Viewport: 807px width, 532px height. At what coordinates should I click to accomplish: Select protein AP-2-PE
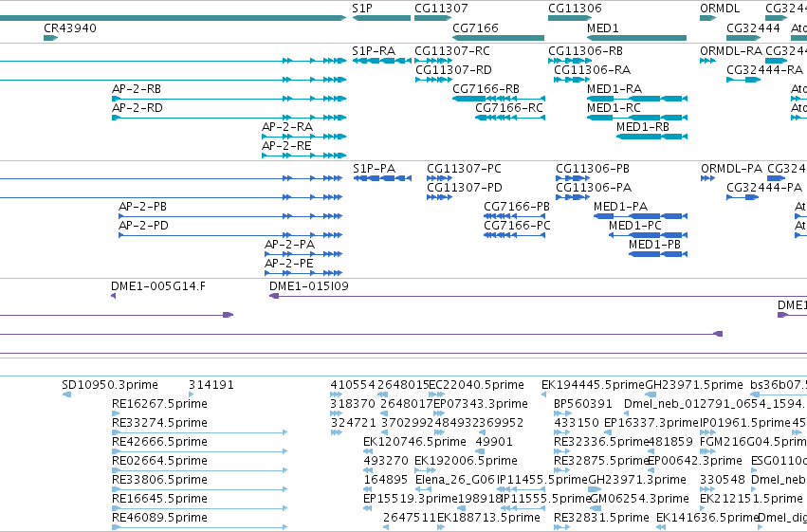click(303, 273)
